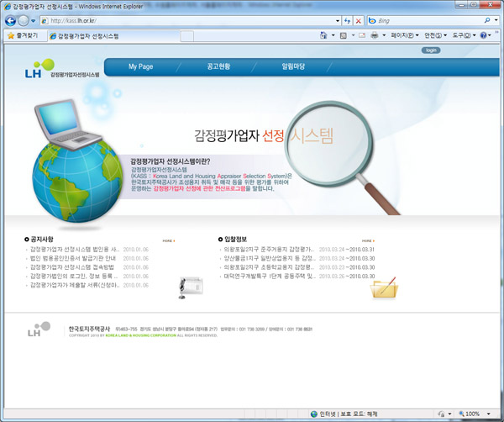Image resolution: width=504 pixels, height=422 pixels.
Task: Click the KOREA LAND & HOUSING CORPORATION footer text
Action: pyautogui.click(x=141, y=335)
